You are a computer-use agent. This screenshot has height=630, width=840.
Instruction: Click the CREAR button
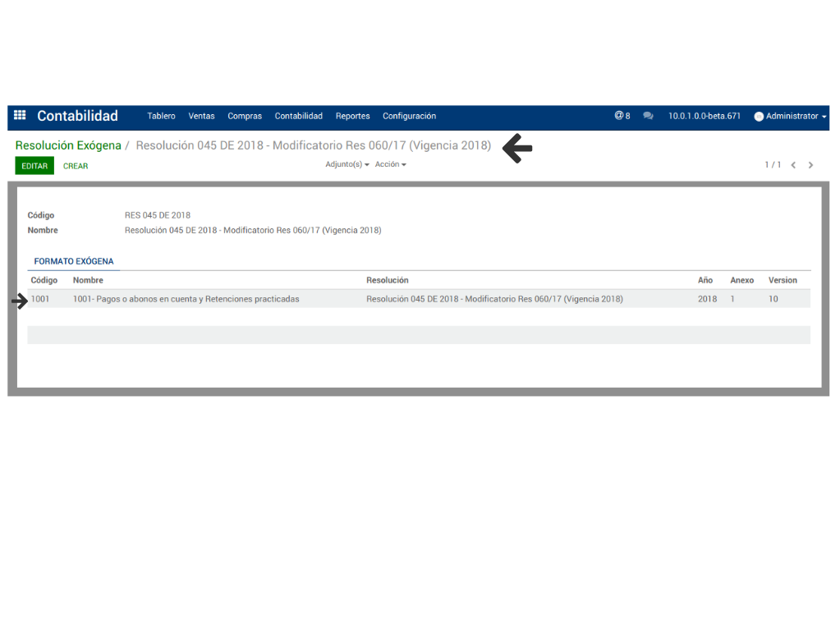coord(76,166)
